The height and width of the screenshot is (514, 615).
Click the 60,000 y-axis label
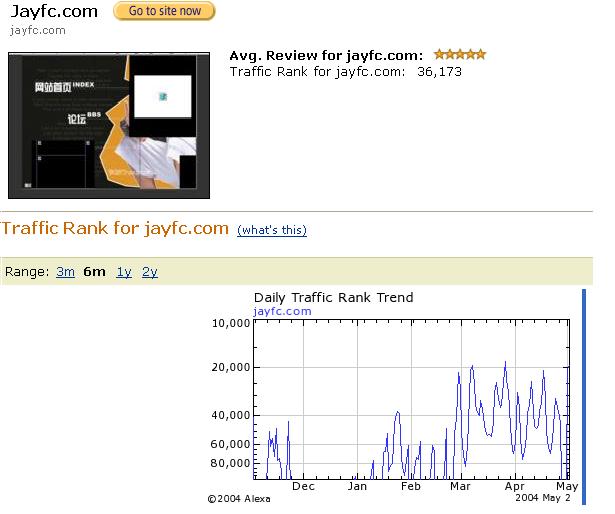point(230,444)
